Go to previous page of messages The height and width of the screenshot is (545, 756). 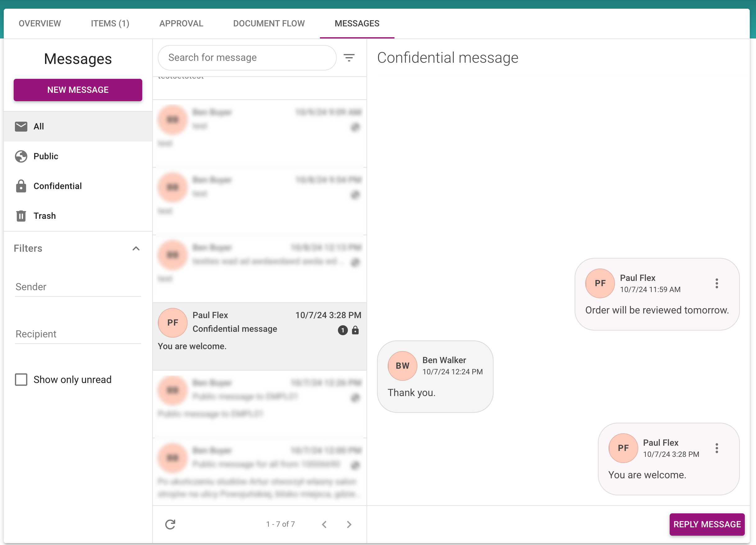tap(324, 524)
